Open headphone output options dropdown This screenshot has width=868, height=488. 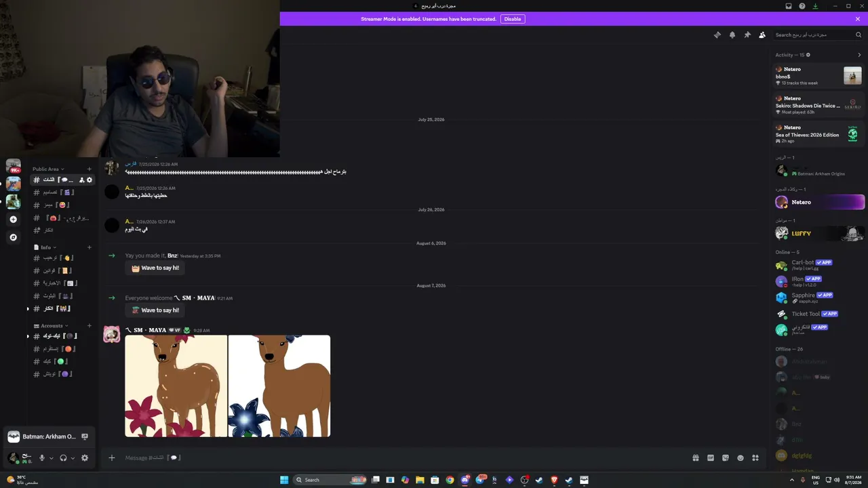tap(73, 458)
